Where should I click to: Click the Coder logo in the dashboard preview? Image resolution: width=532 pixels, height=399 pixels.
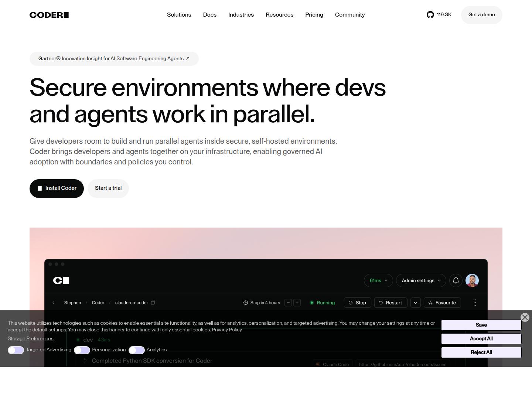point(61,280)
